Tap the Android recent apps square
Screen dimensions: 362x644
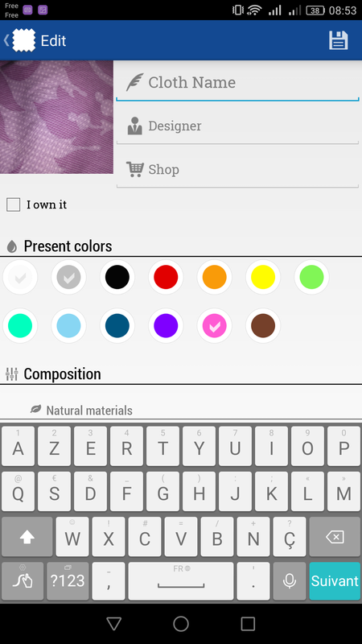[248, 623]
